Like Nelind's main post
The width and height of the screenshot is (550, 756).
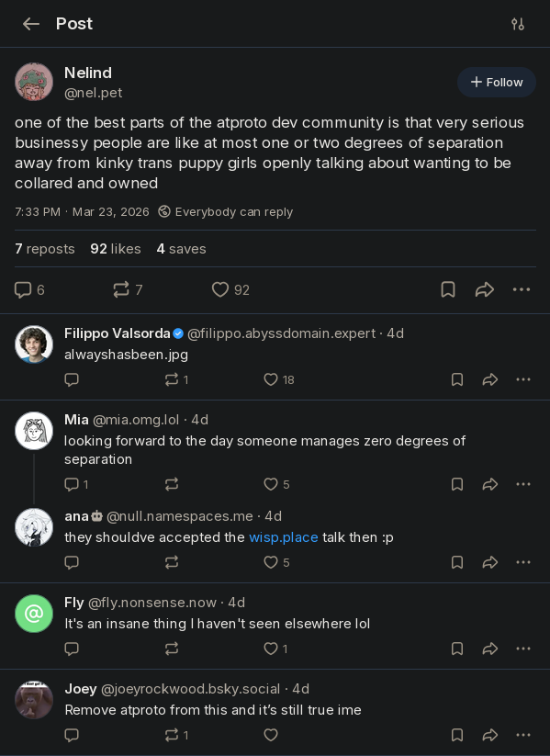click(x=230, y=289)
